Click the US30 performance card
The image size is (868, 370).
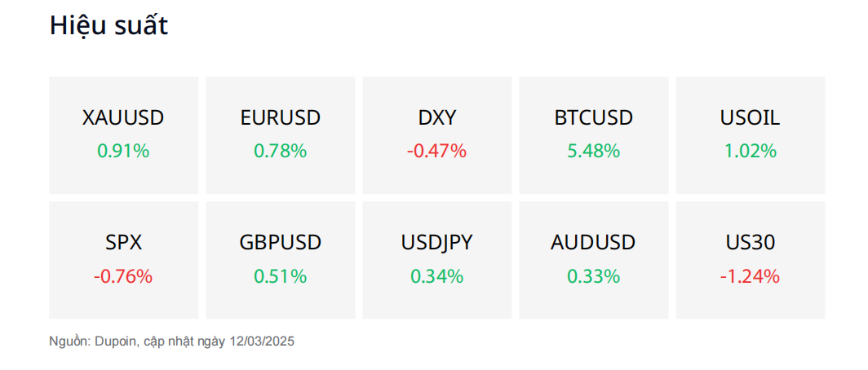[x=750, y=260]
